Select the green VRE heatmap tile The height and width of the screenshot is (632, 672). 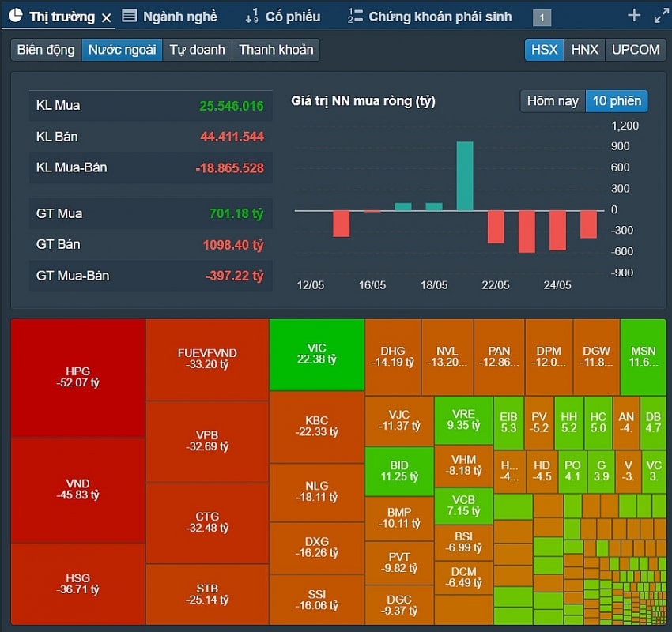click(x=464, y=420)
